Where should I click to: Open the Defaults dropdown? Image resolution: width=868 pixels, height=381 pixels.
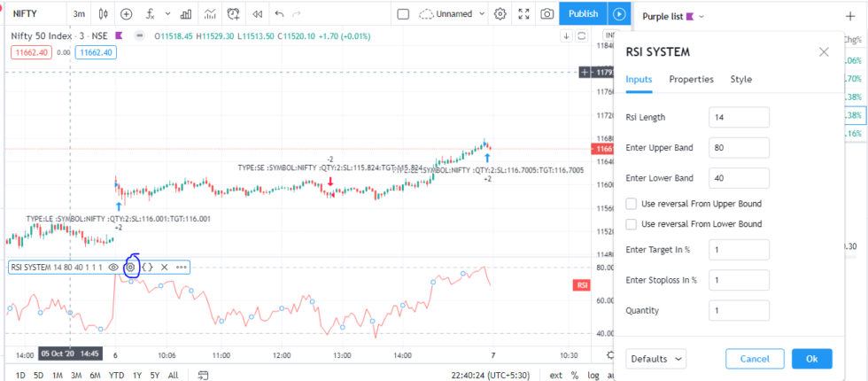(x=655, y=359)
